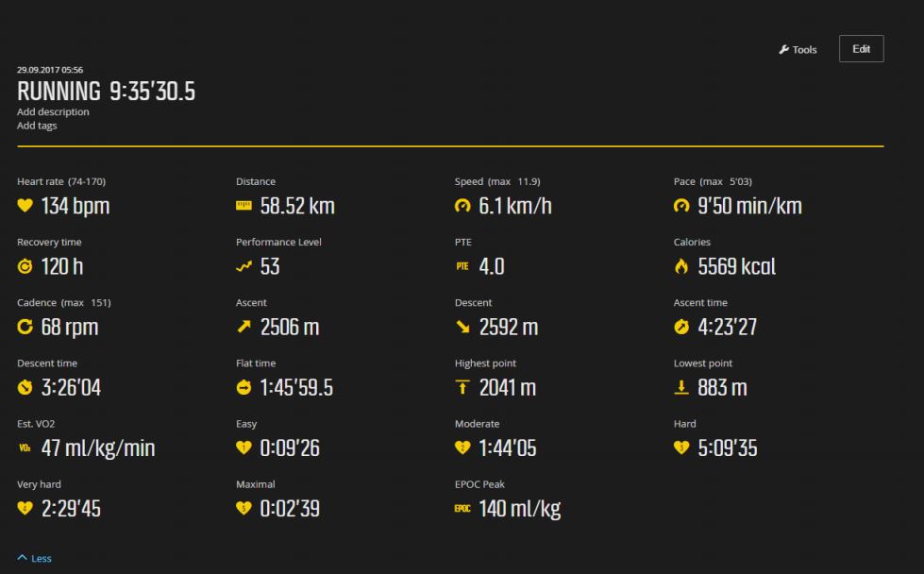Click the highest point icon
The width and height of the screenshot is (924, 574).
[462, 387]
